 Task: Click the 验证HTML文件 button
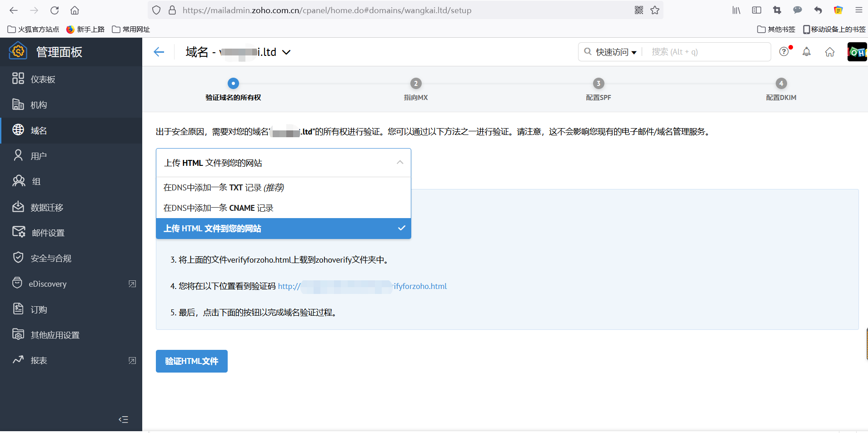tap(192, 361)
